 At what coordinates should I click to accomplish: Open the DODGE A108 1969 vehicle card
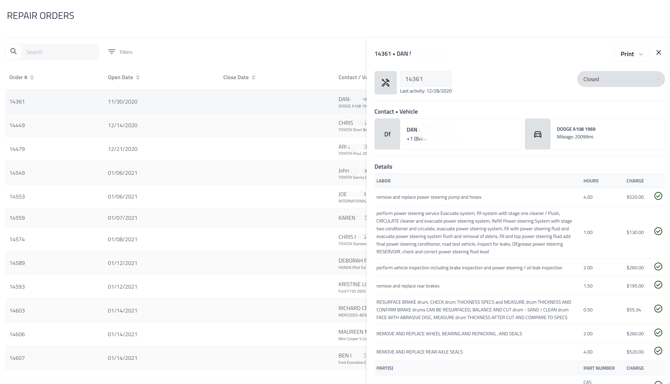click(595, 134)
